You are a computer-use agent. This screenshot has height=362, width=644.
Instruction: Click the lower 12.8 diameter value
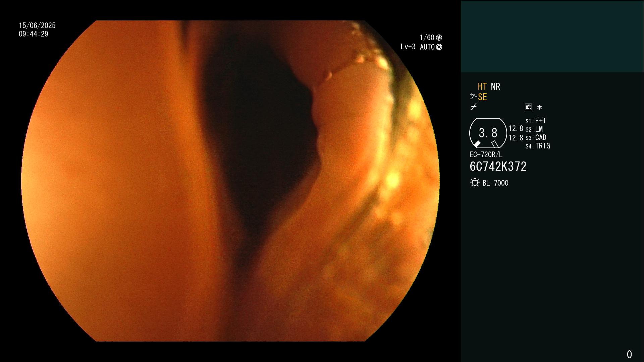point(516,138)
